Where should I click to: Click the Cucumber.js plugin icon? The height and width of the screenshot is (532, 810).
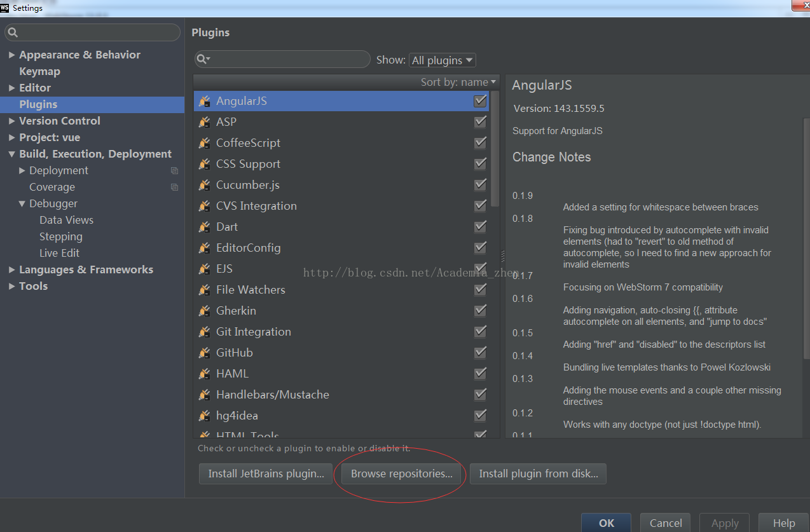point(204,185)
